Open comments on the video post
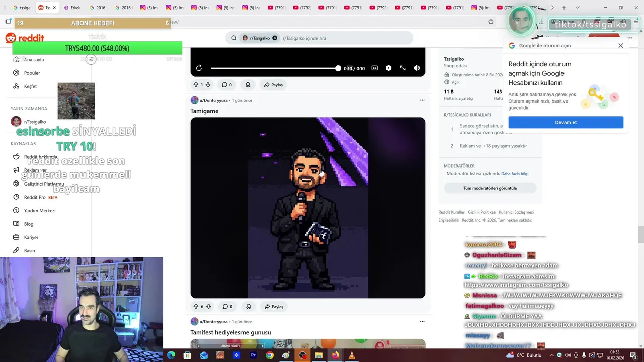 tap(227, 85)
